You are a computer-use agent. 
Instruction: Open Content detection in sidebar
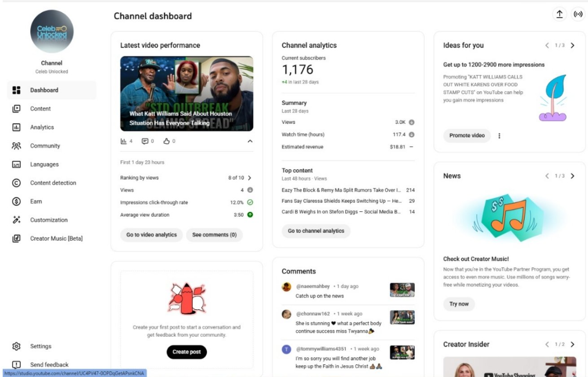(x=53, y=183)
